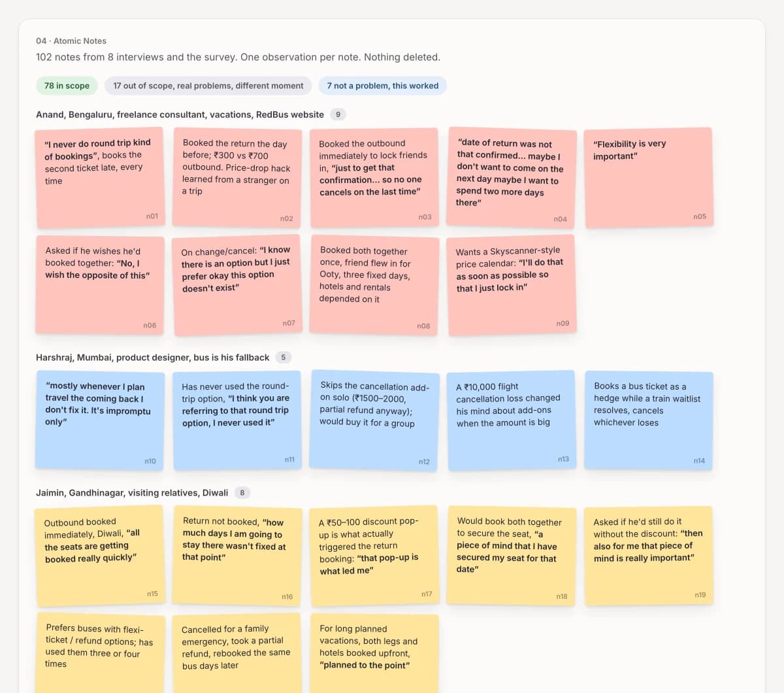Select the '04 · Atomic Notes' section label
784x693 pixels.
tap(71, 41)
